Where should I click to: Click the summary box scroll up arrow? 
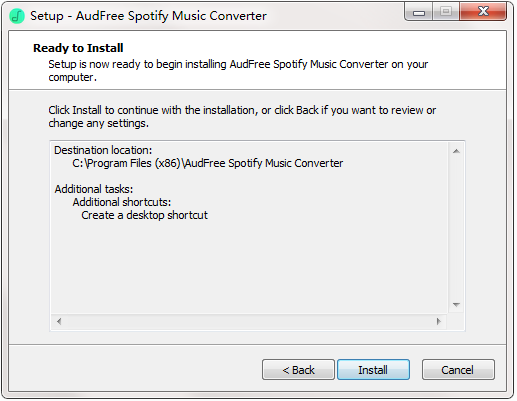456,151
